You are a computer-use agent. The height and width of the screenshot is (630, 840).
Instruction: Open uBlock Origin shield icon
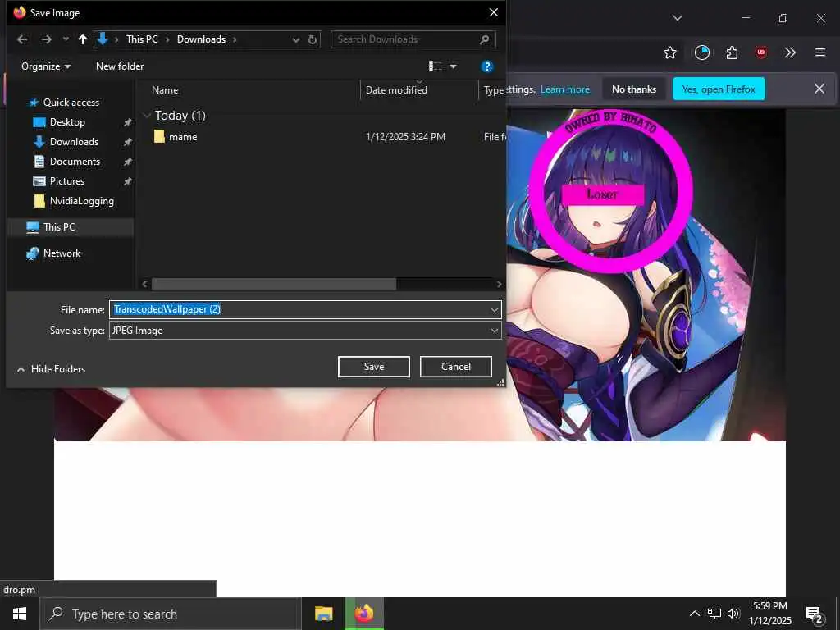pyautogui.click(x=760, y=52)
